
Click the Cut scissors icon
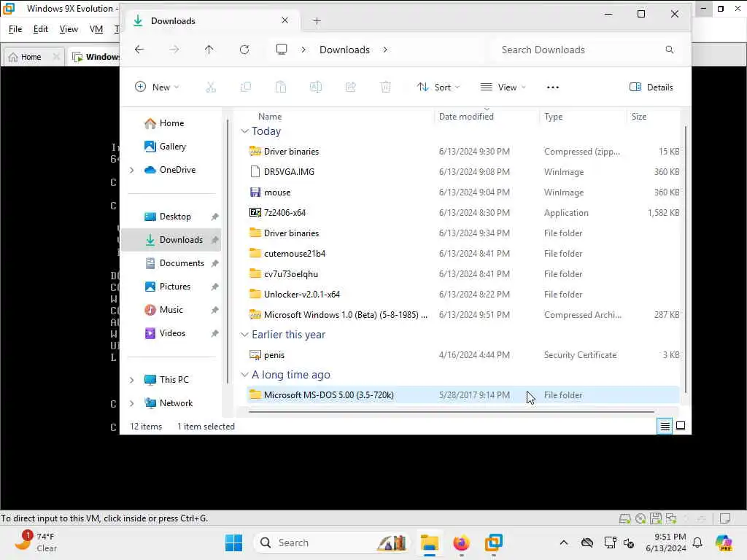tap(211, 87)
